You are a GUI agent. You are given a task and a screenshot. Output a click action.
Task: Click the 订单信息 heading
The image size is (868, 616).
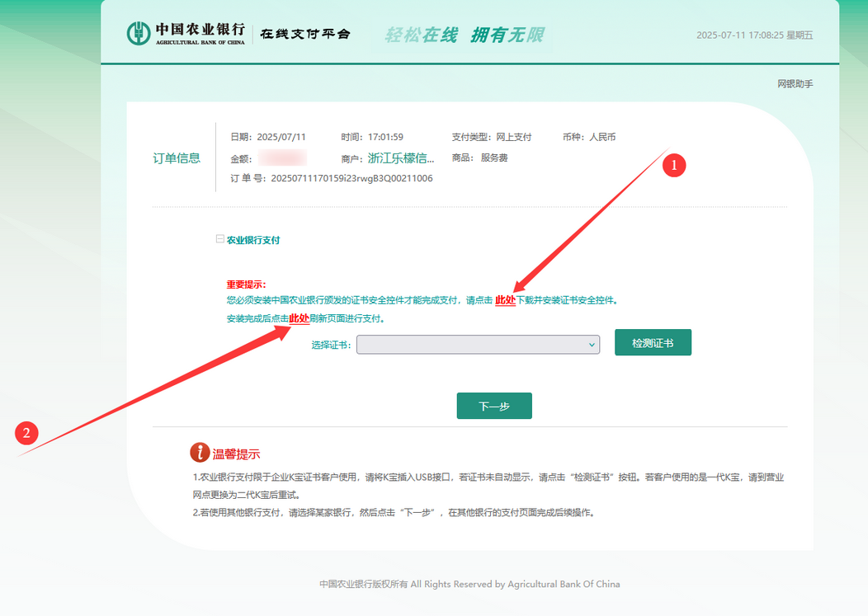click(177, 158)
